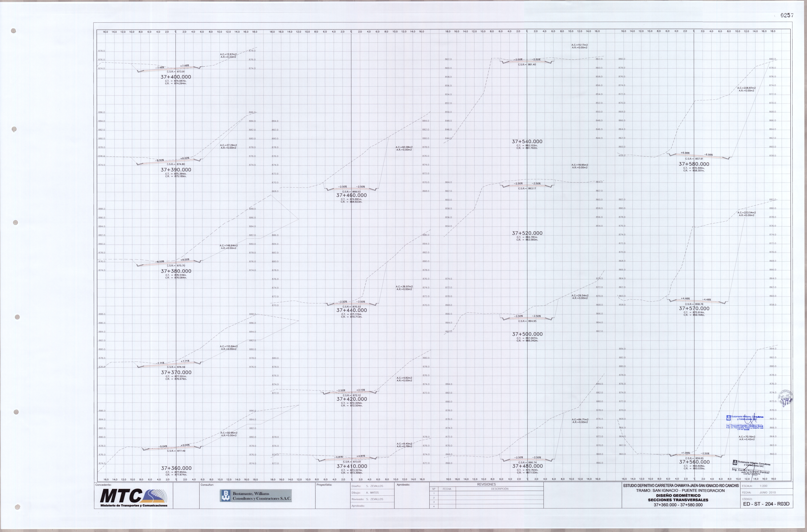
Task: Click the A.C.=110.84m2 cut area
Action: [229, 346]
